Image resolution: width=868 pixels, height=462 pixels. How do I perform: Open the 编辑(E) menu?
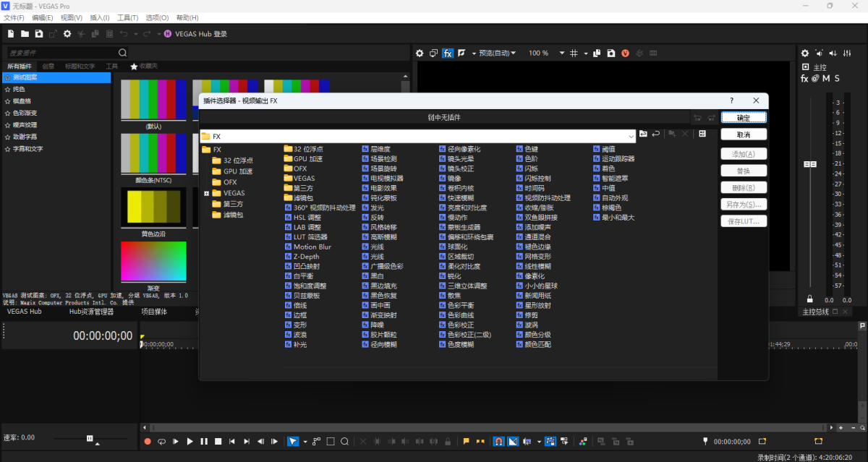43,17
